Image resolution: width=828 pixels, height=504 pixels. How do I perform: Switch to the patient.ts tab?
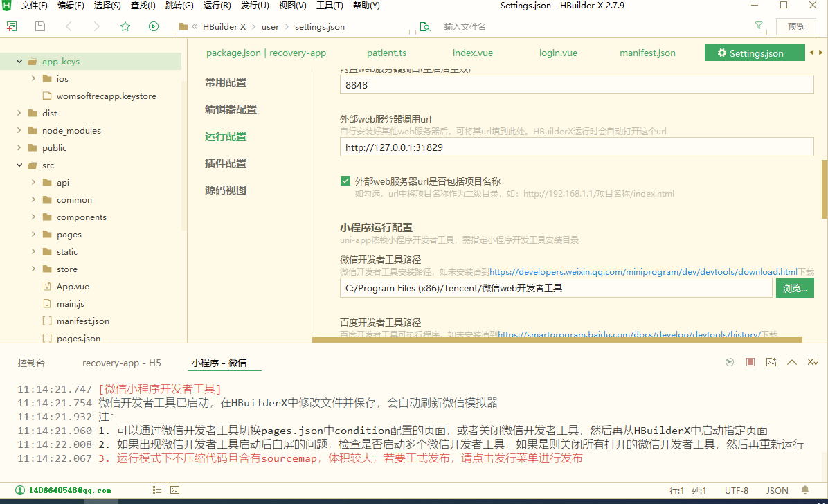386,53
